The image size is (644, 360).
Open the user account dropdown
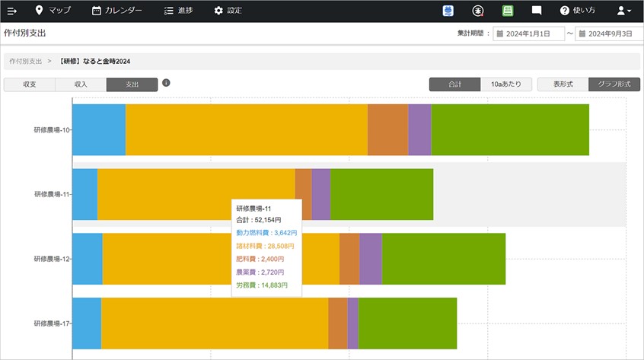[623, 11]
